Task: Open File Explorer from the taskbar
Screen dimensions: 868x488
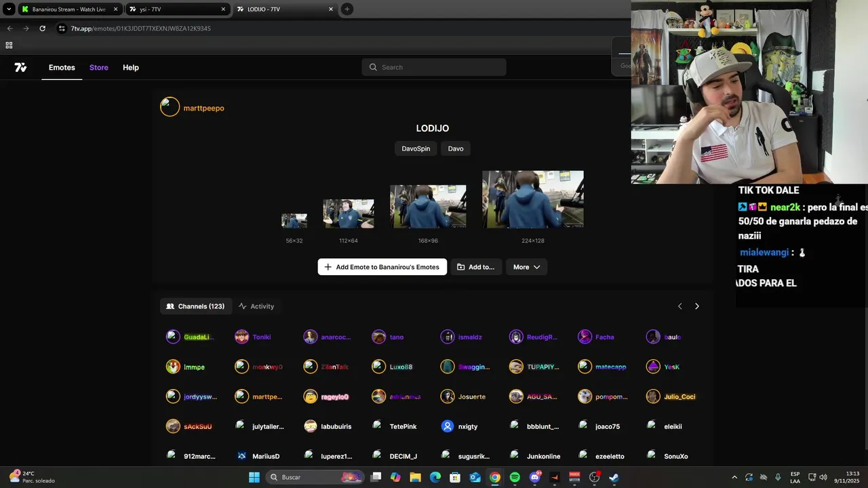Action: click(x=416, y=477)
